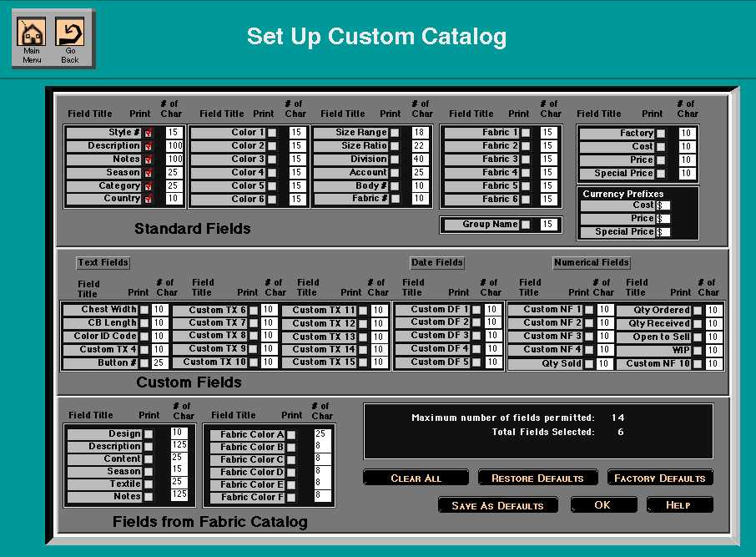Click the Description character count field

tap(174, 146)
